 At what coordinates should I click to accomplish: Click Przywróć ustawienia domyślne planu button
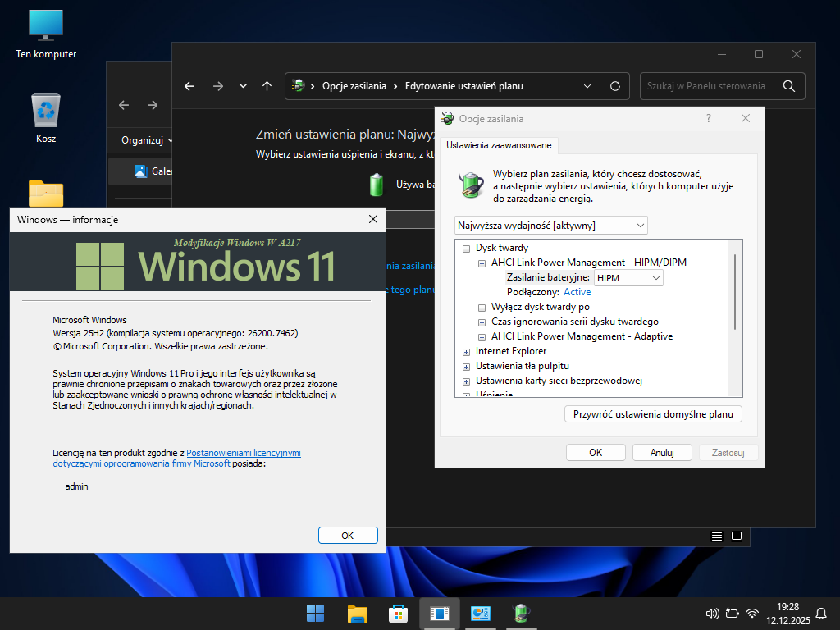[653, 414]
